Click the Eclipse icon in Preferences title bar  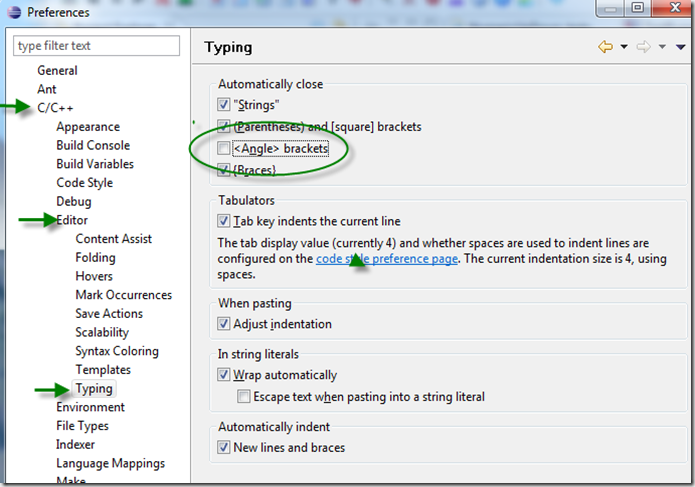14,12
